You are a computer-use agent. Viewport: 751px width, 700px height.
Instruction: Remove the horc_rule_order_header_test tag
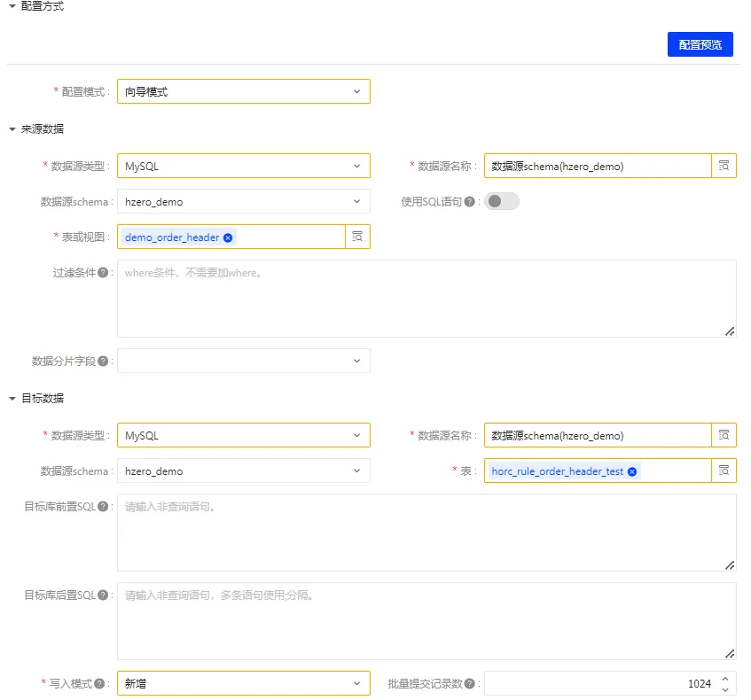tap(632, 471)
